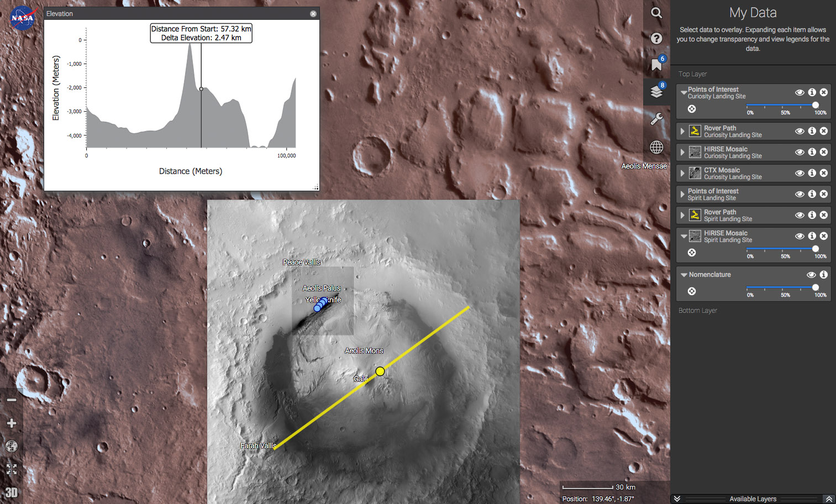Select the yellow marker on Aeolis Mons
Image resolution: width=836 pixels, height=504 pixels.
point(380,371)
